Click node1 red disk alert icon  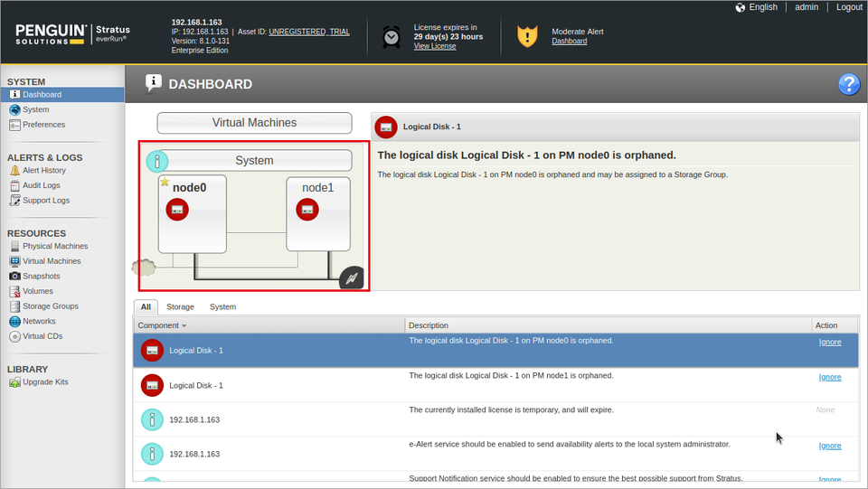pos(307,210)
